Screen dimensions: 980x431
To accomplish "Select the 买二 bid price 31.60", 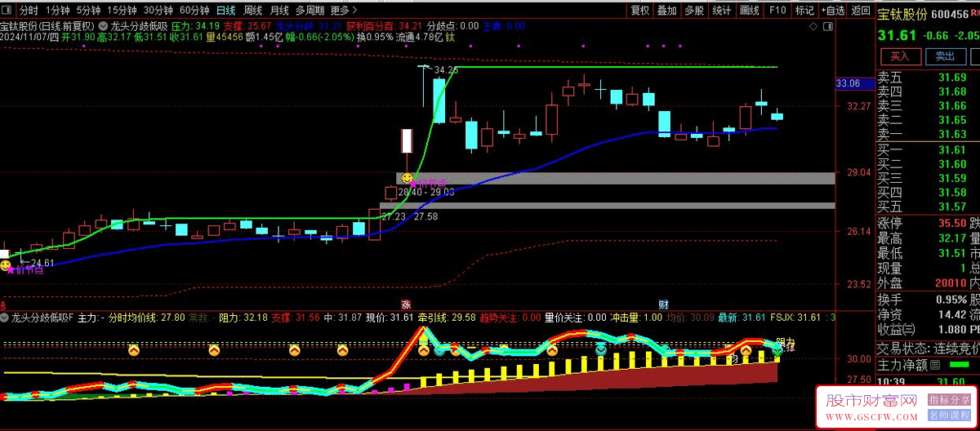I will pos(952,164).
